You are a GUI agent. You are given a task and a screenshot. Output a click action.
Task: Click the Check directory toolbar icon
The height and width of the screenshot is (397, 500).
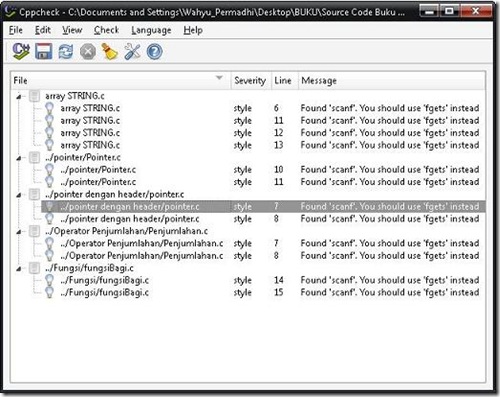(x=21, y=52)
